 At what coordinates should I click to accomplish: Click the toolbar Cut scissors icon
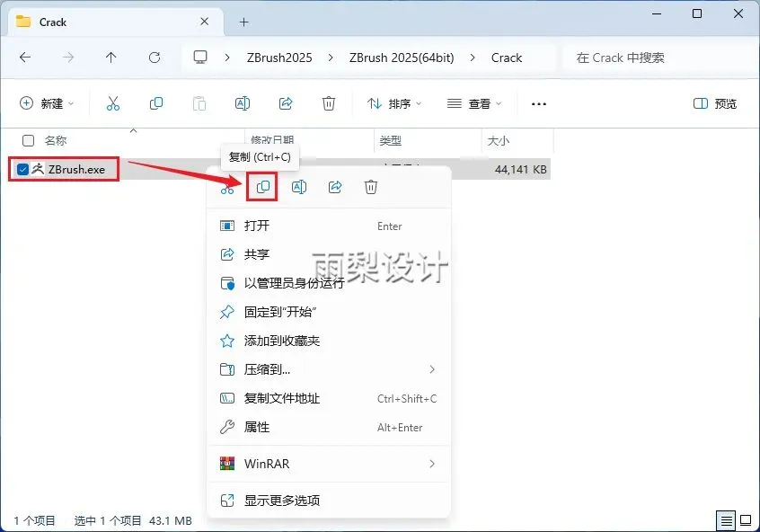[x=113, y=103]
